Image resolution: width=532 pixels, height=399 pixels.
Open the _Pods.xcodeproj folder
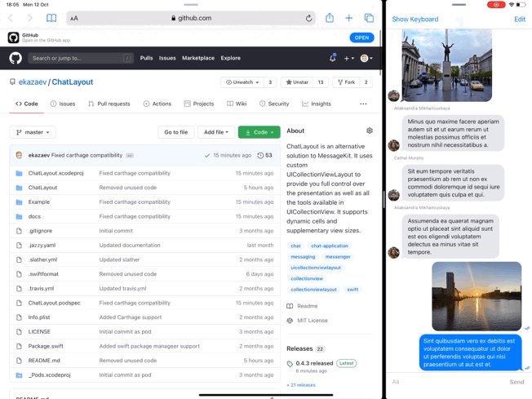point(49,375)
